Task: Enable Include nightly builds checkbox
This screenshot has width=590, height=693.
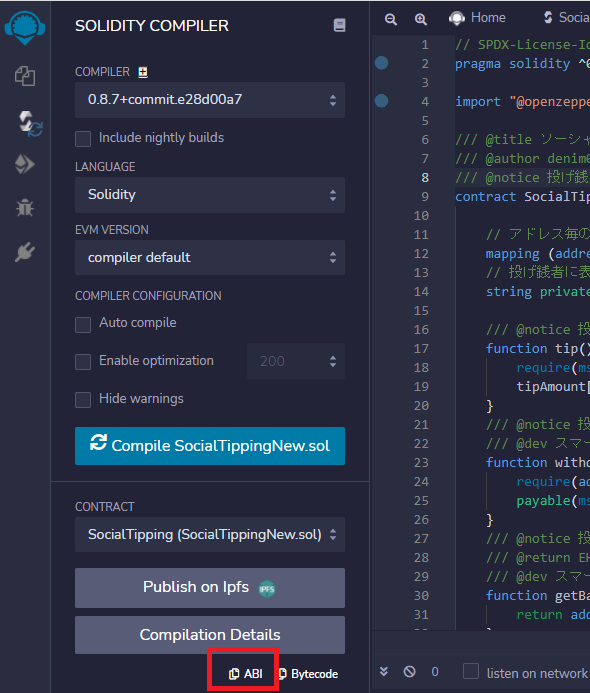Action: pos(83,139)
